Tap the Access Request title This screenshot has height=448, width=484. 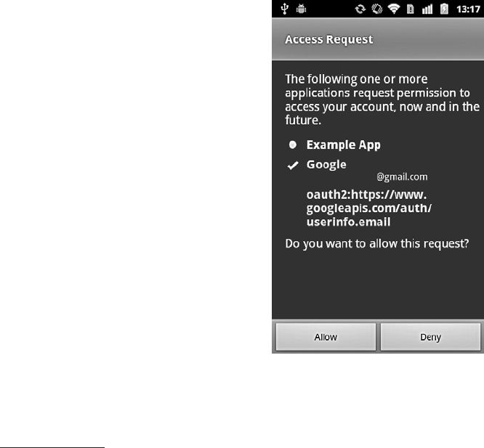point(328,39)
